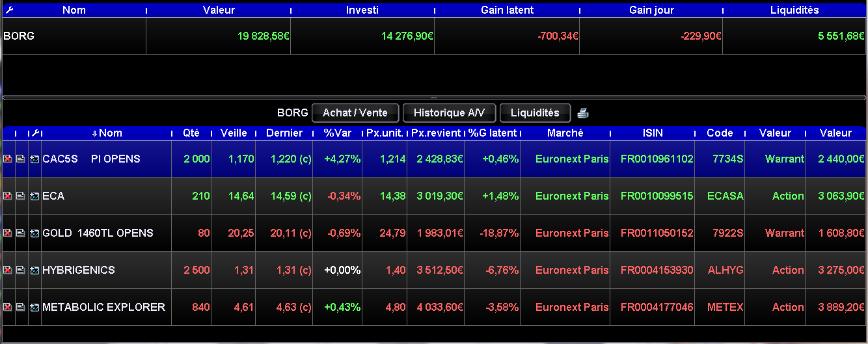Open the chart icon for METABOLIC EXPLORER

tap(34, 308)
